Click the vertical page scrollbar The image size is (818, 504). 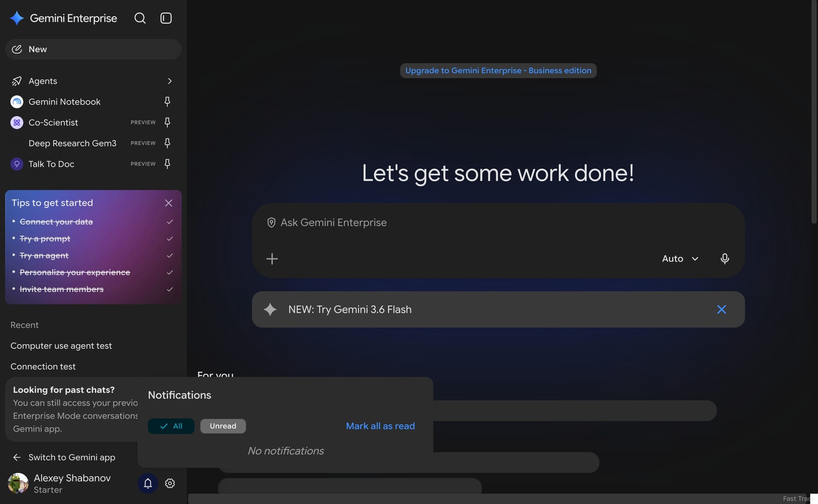(814, 111)
